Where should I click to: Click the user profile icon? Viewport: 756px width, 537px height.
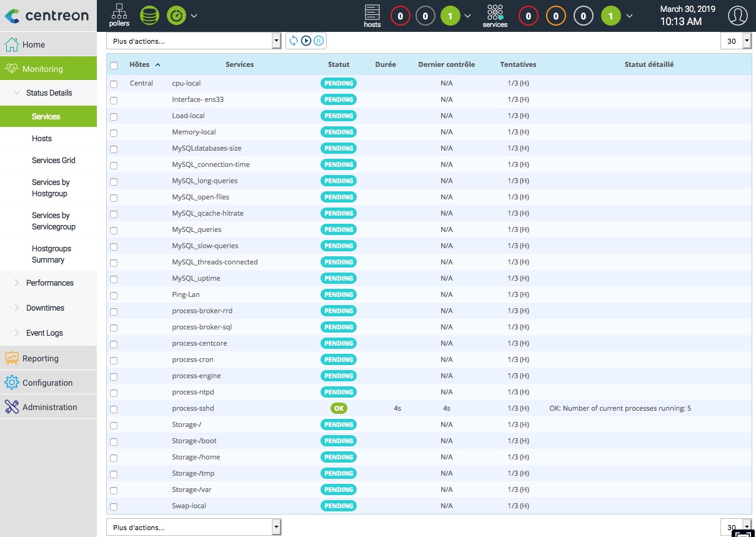pyautogui.click(x=738, y=16)
